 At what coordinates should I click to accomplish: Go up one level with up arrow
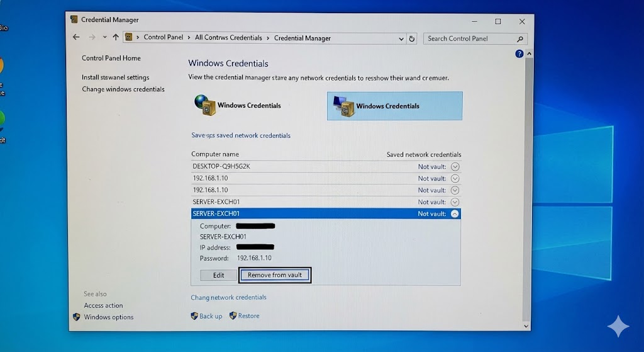click(116, 37)
